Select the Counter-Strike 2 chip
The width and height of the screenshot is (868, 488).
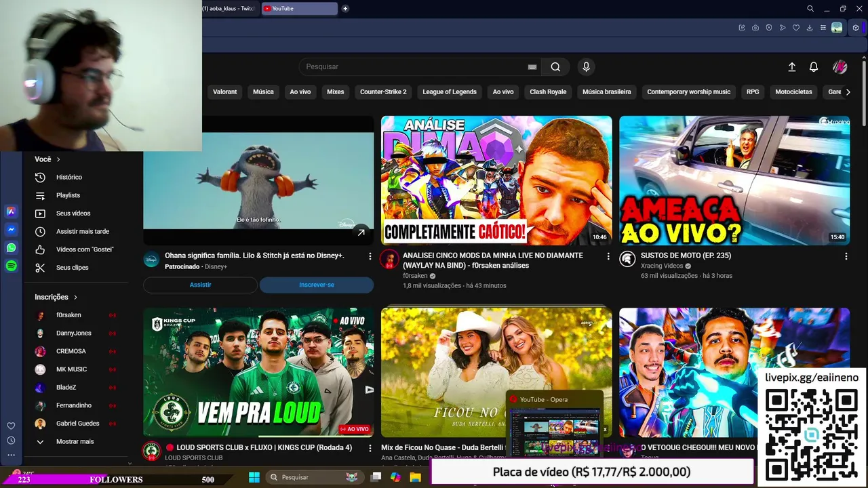tap(383, 91)
